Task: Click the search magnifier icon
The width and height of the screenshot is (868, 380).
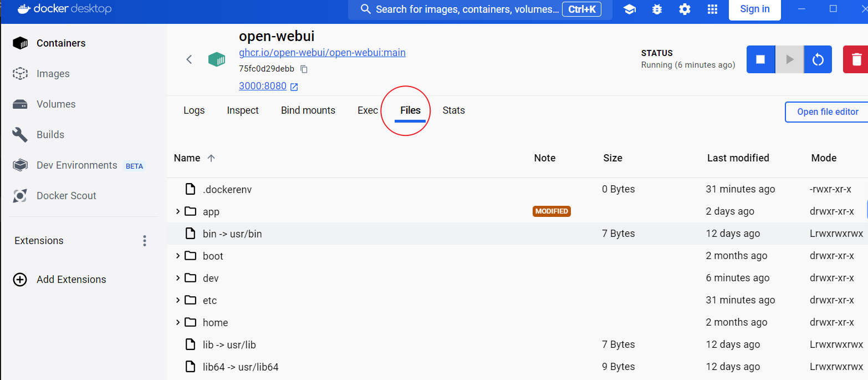Action: [365, 9]
